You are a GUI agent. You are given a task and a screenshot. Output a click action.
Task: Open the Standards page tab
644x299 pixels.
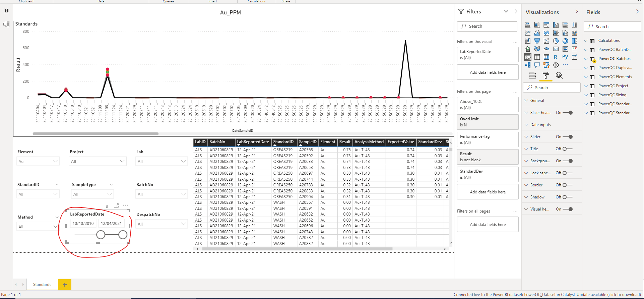42,285
